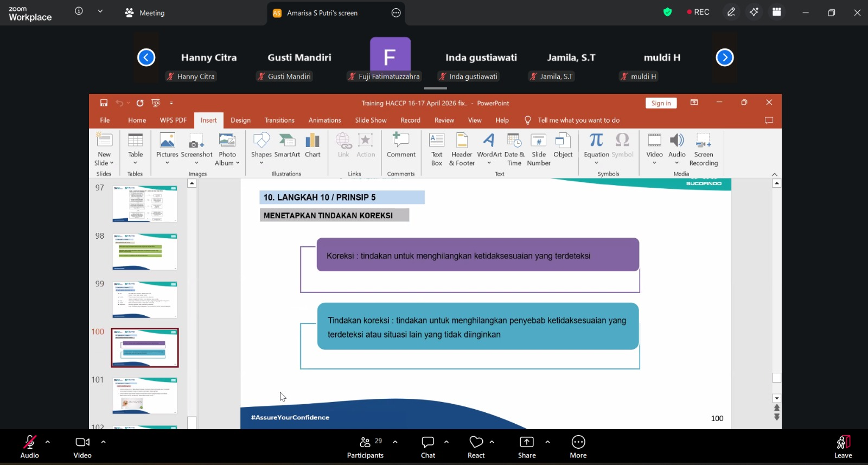Switch to the Home tab
The width and height of the screenshot is (868, 465).
click(x=137, y=120)
